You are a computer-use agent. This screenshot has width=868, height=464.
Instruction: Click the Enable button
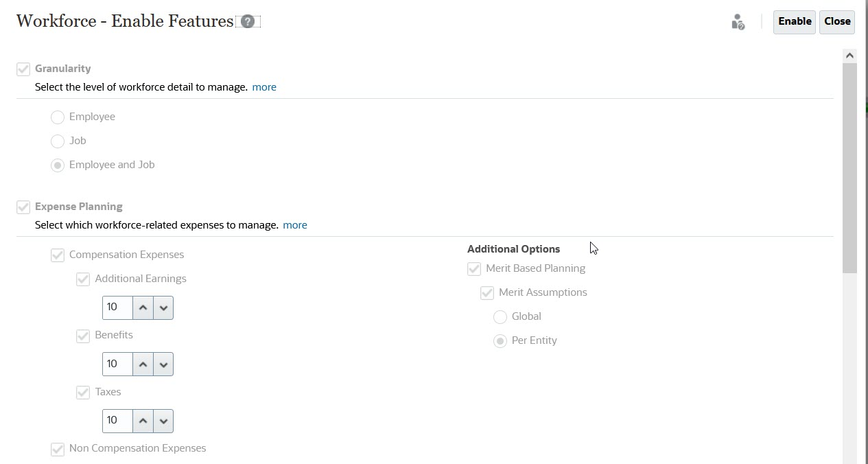795,21
